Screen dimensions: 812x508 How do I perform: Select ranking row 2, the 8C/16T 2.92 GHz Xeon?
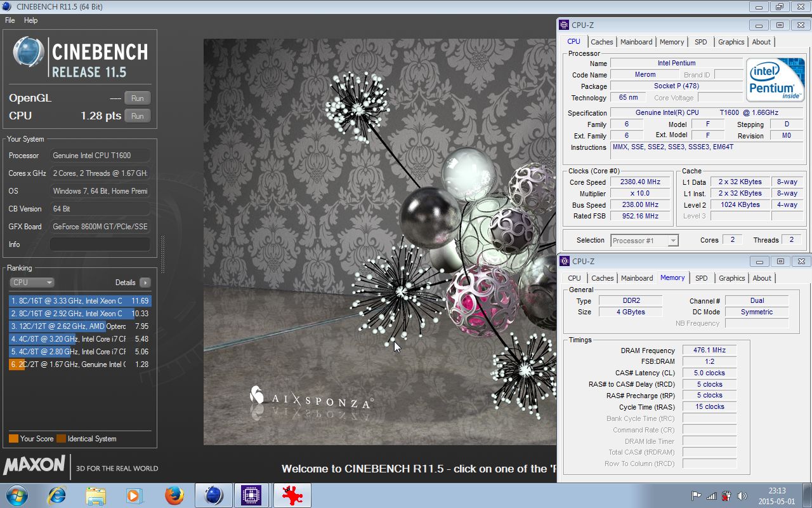coord(80,314)
